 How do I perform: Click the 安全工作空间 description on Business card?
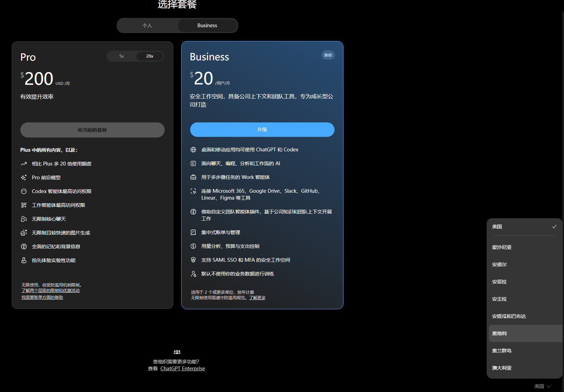[x=262, y=101]
